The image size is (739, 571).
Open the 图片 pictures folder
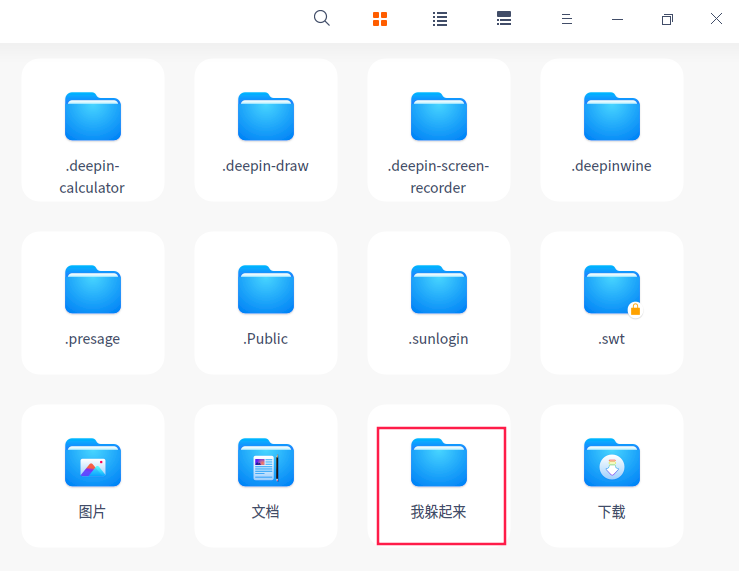tap(93, 476)
